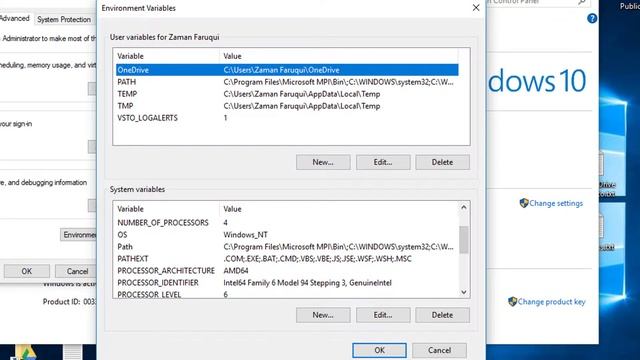Click the Control Panel search magnifier icon
Screen dimensions: 640x360
coord(582,2)
